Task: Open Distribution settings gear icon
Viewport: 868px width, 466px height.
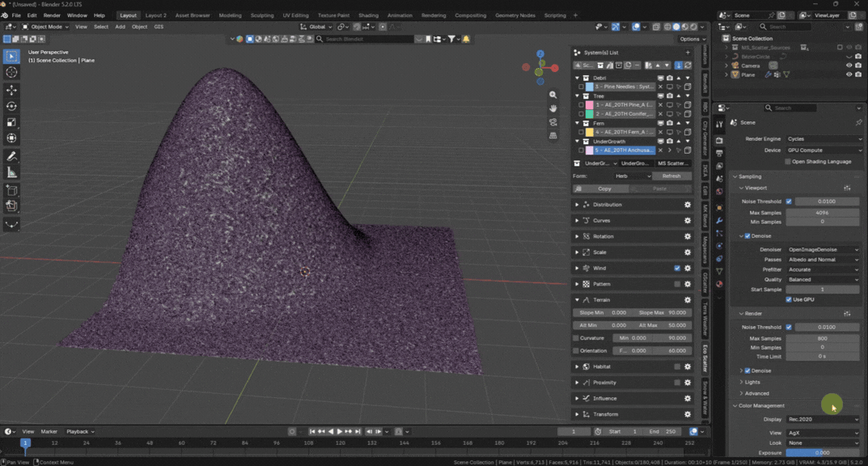Action: [x=688, y=205]
